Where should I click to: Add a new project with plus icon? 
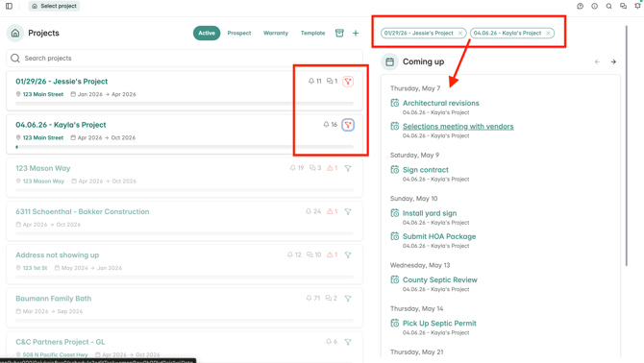click(356, 33)
